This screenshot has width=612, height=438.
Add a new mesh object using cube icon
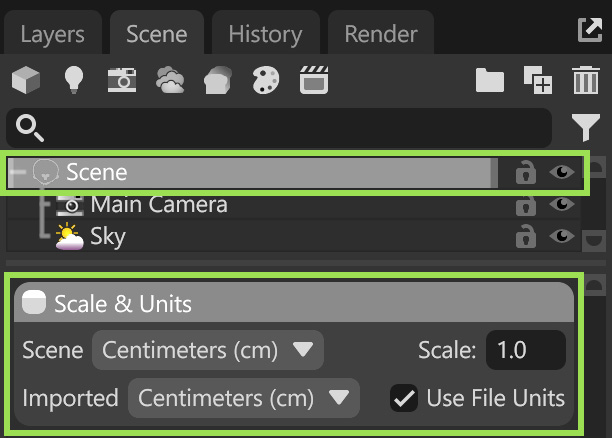tap(26, 80)
